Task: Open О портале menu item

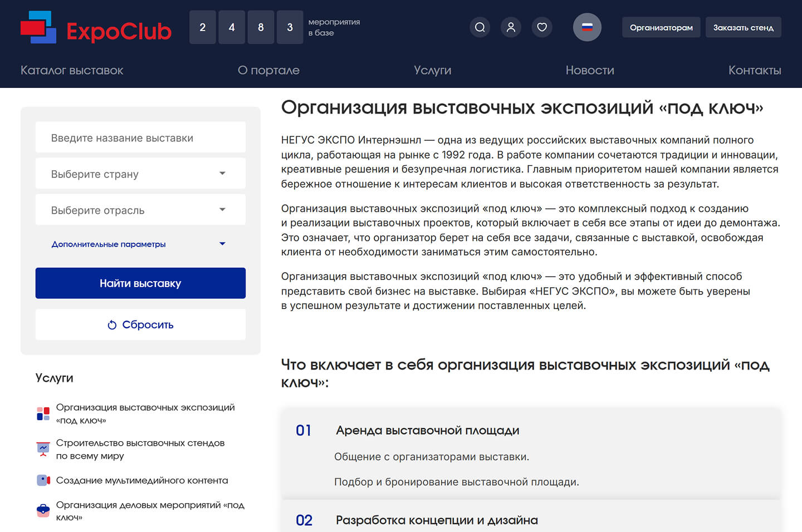Action: point(268,70)
